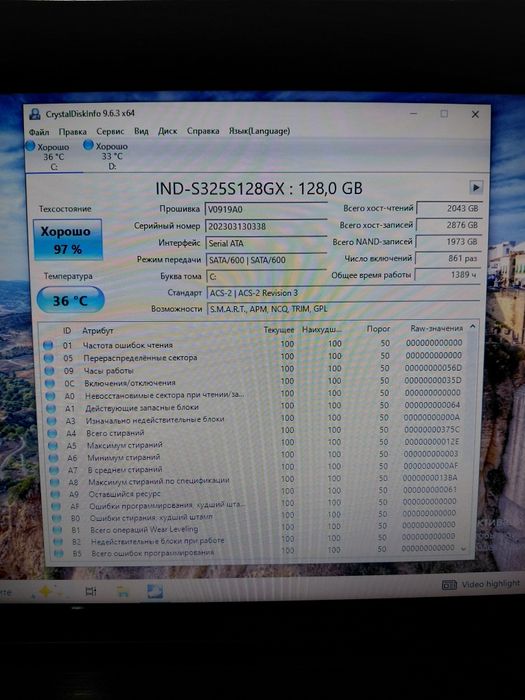Open the Диск menu
525x700 pixels.
click(167, 131)
